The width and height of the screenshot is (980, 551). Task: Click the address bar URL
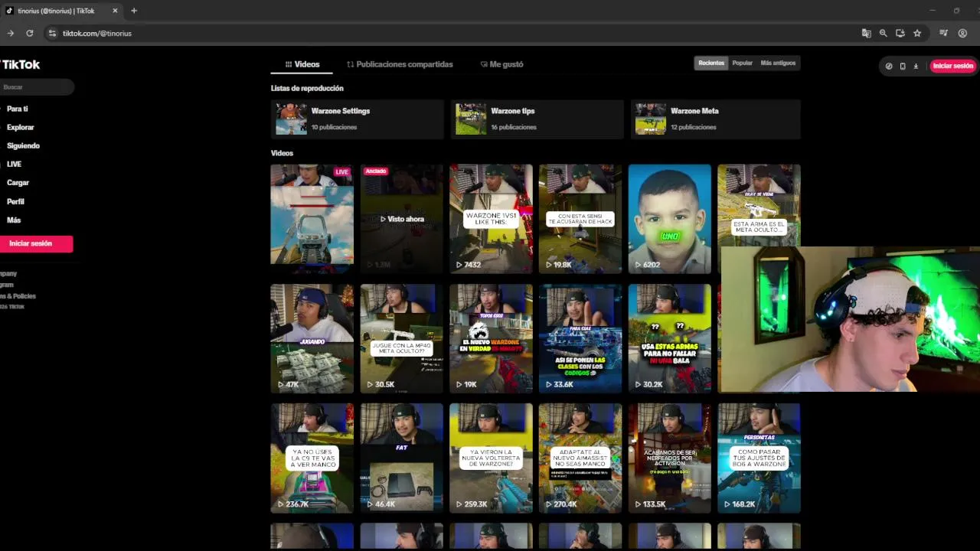pyautogui.click(x=97, y=33)
